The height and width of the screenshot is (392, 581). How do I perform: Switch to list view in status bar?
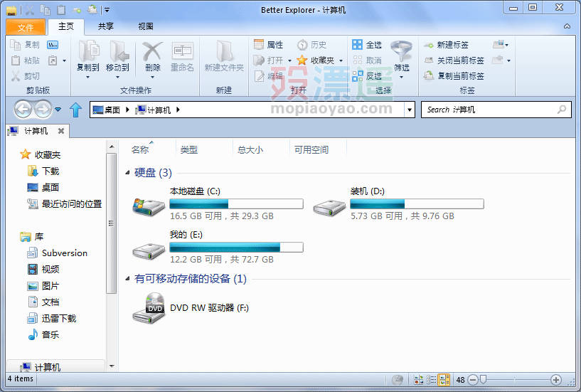(x=431, y=379)
